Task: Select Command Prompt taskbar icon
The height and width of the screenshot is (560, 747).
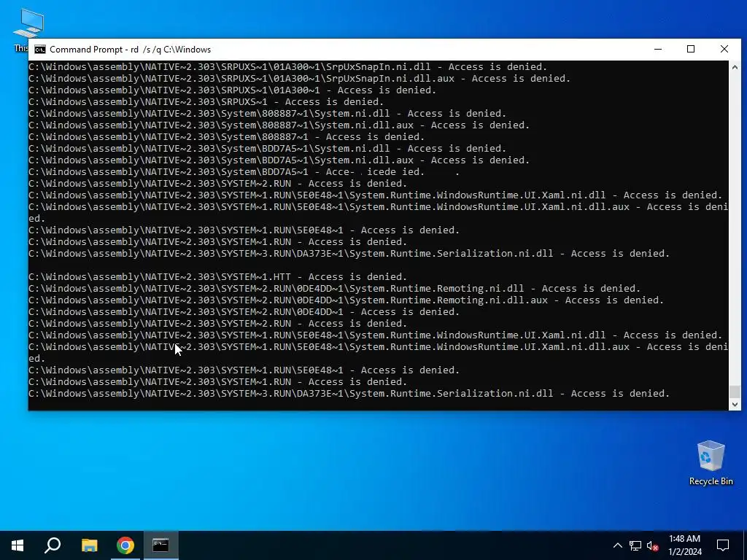Action: coord(160,545)
